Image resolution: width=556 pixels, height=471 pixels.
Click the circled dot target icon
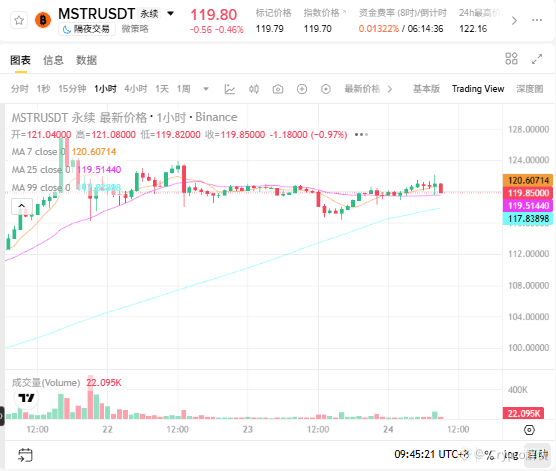coord(326,89)
